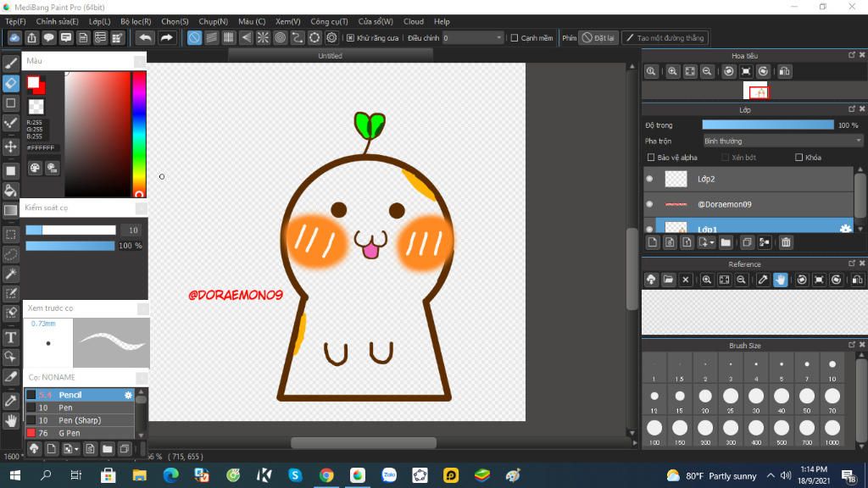868x488 pixels.
Task: Select the Magic Wand tool
Action: (10, 274)
